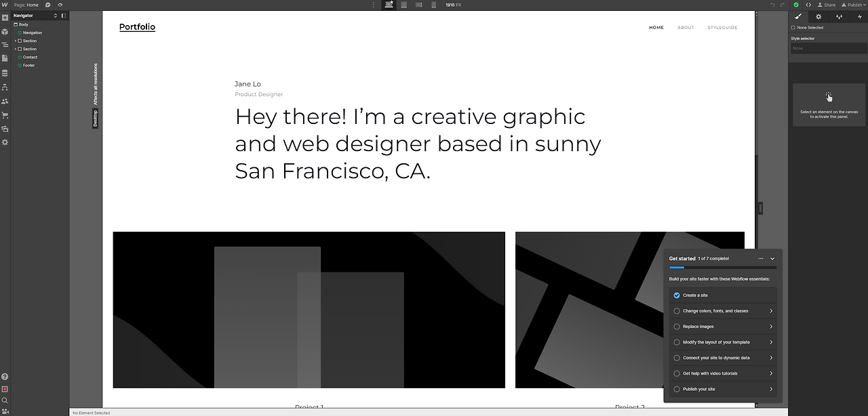Select the desktop base breakpoint icon
Image resolution: width=868 pixels, height=416 pixels.
389,5
